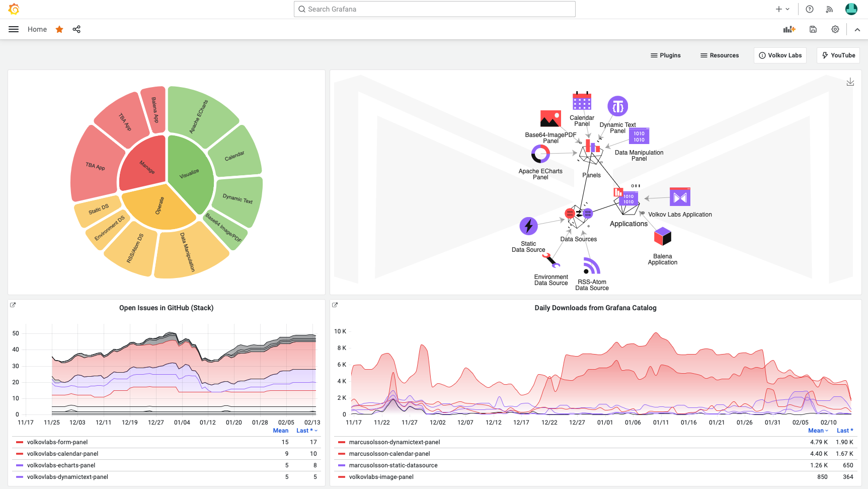Click the RSS-Atom Data Source icon
This screenshot has height=489, width=868.
tap(592, 266)
